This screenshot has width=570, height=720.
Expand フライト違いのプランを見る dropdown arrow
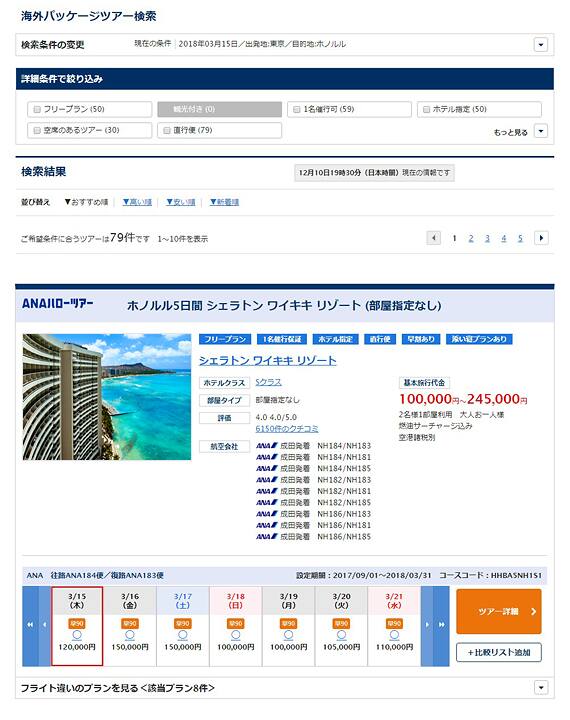pyautogui.click(x=541, y=688)
